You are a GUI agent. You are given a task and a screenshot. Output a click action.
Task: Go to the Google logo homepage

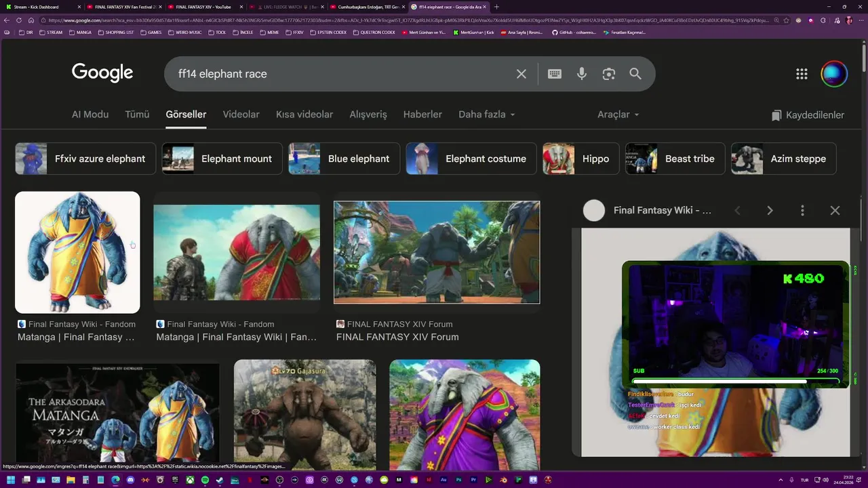point(102,73)
